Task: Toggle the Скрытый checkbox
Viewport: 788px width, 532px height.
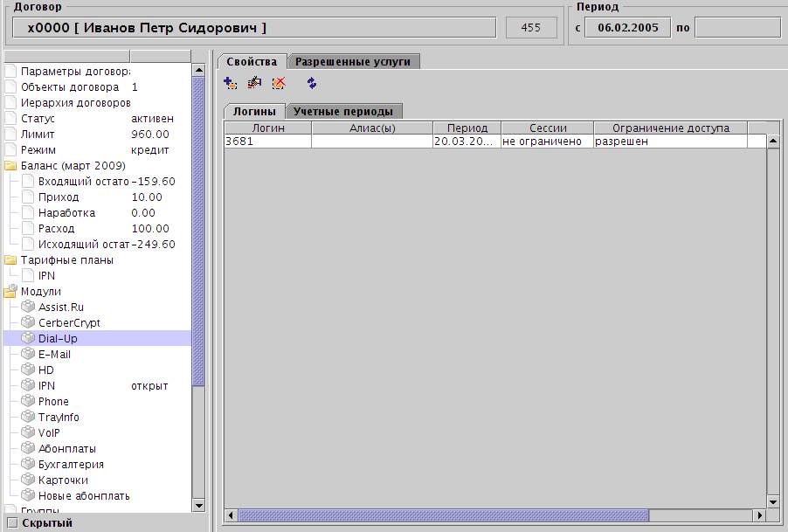Action: tap(10, 522)
